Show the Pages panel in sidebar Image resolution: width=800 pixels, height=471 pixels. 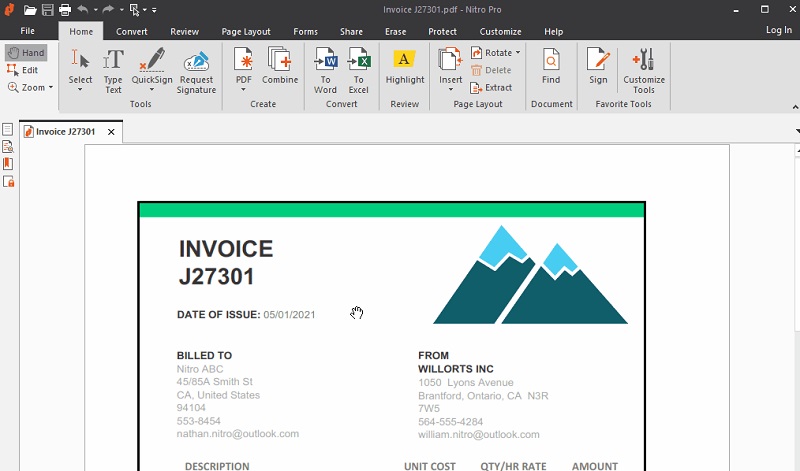tap(8, 130)
